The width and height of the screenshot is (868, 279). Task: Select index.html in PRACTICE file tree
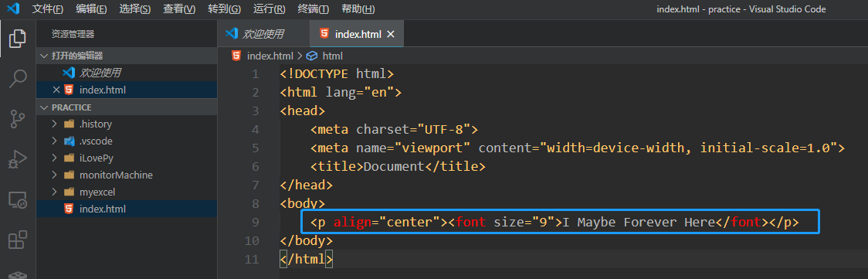click(127, 209)
